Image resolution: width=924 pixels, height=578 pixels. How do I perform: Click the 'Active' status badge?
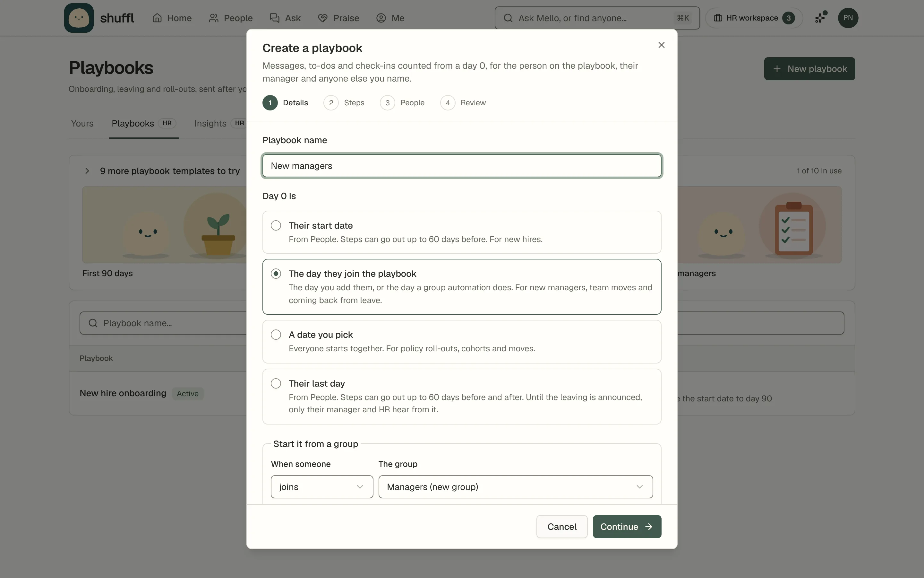coord(187,393)
